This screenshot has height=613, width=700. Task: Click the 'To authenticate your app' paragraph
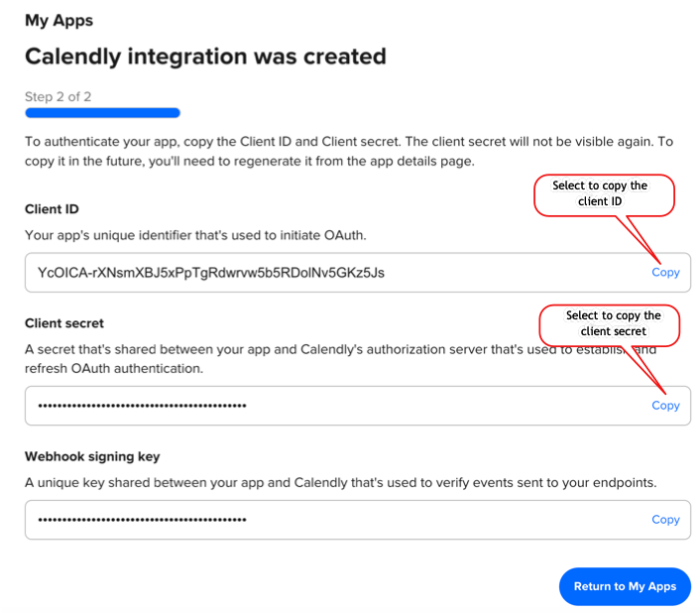click(x=349, y=151)
